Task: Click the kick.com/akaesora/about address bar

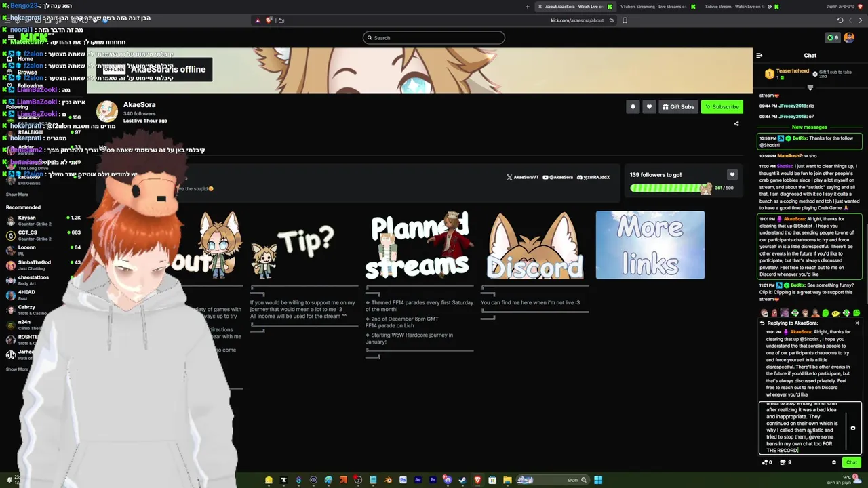Action: click(576, 20)
